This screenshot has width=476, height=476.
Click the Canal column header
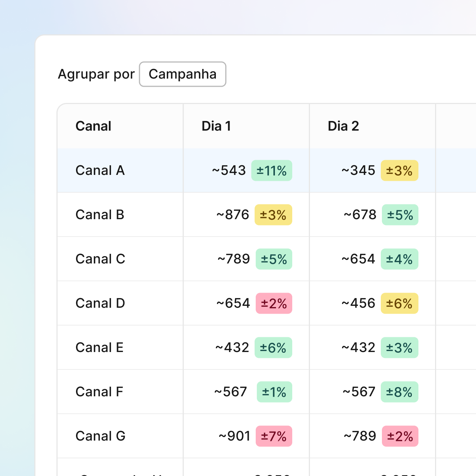(x=93, y=126)
